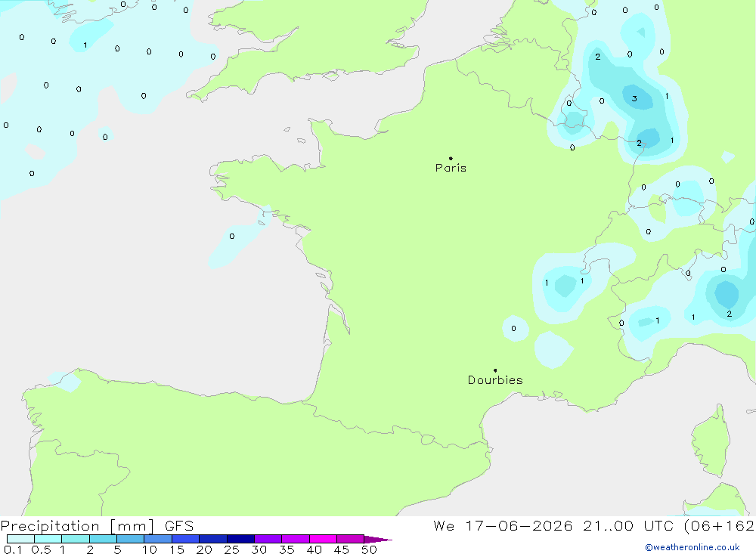
Task: Click the legend label '25'
Action: coord(232,549)
